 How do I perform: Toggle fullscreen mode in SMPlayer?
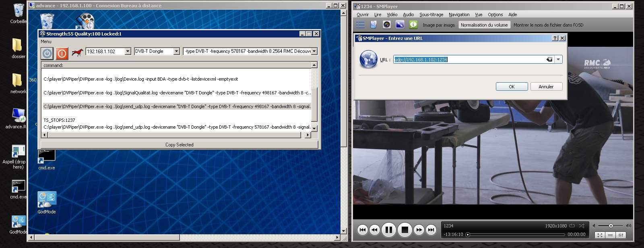(x=600, y=235)
